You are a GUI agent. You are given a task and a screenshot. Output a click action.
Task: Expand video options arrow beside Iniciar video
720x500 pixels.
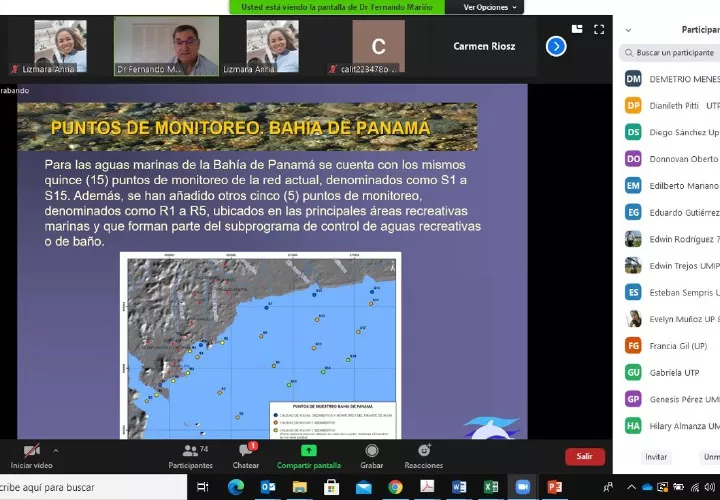[x=56, y=450]
